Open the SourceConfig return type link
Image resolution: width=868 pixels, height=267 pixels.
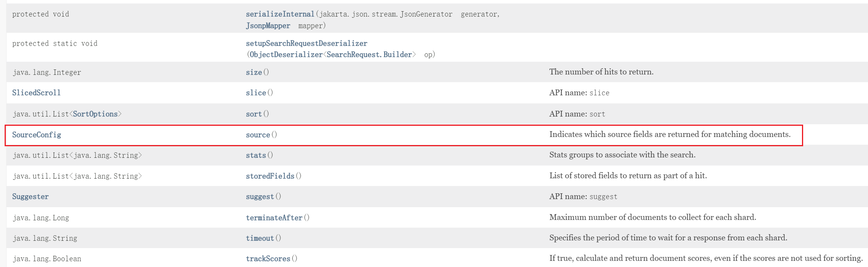coord(37,135)
